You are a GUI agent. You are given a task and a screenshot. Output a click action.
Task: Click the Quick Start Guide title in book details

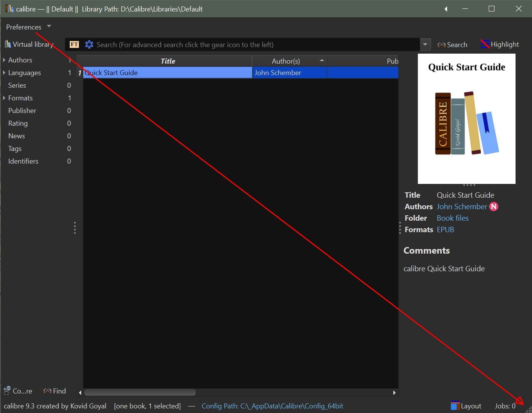pos(465,195)
